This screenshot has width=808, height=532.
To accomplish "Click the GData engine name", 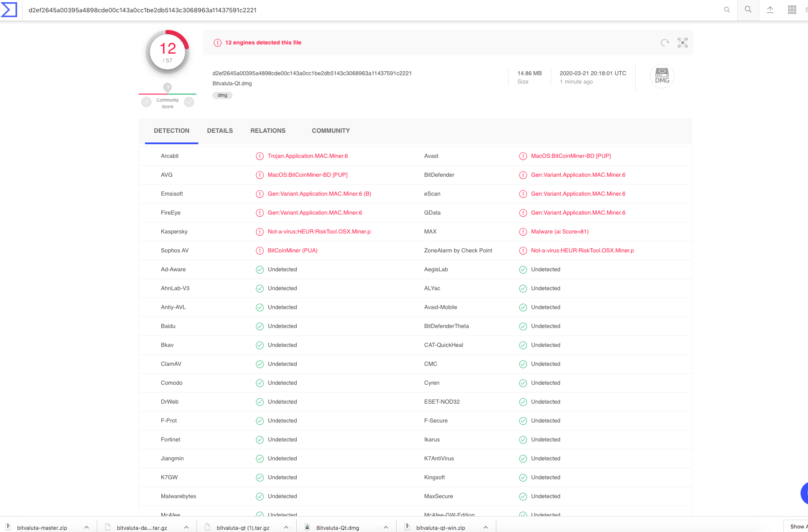I will click(433, 213).
